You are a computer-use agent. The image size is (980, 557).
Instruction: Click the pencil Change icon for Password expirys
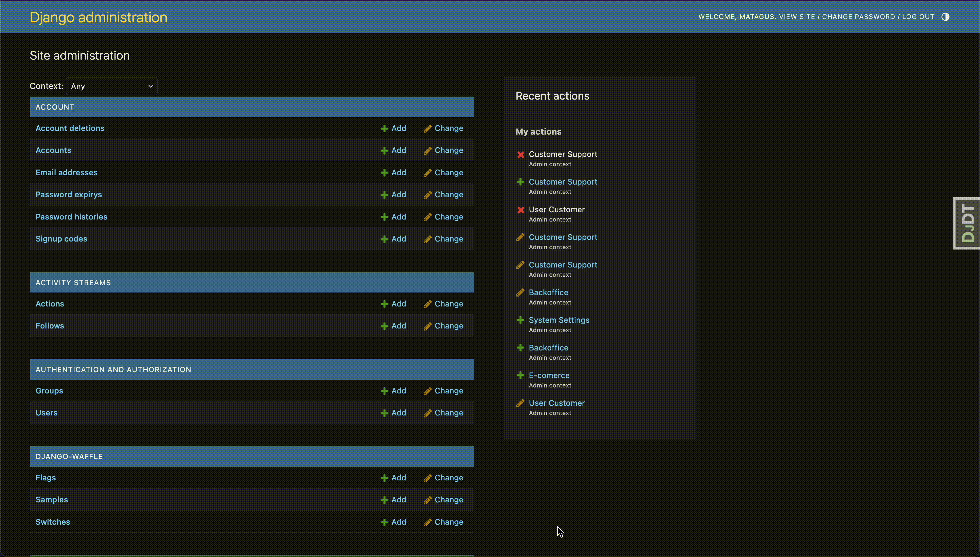click(x=427, y=194)
